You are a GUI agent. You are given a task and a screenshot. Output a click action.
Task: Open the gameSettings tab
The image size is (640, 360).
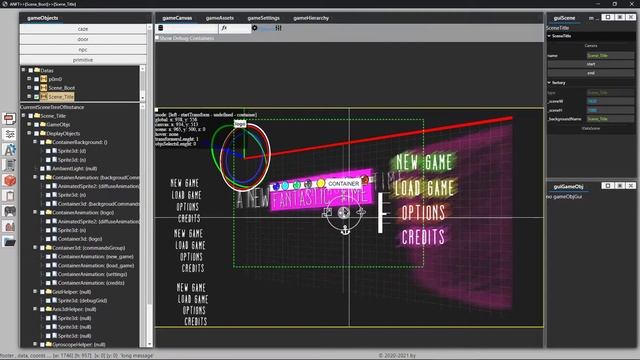[x=264, y=18]
